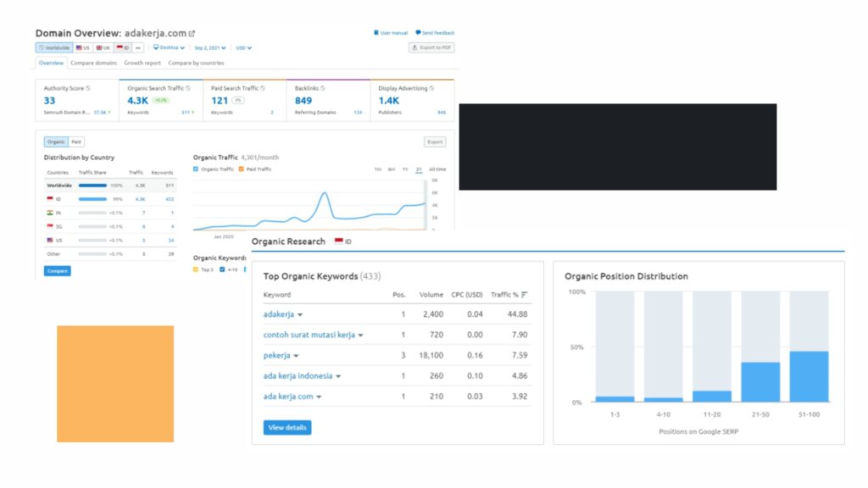Click the View details button

[287, 428]
